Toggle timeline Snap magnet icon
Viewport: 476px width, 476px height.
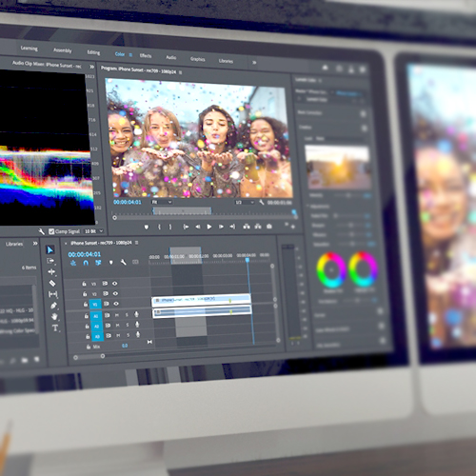click(x=86, y=263)
